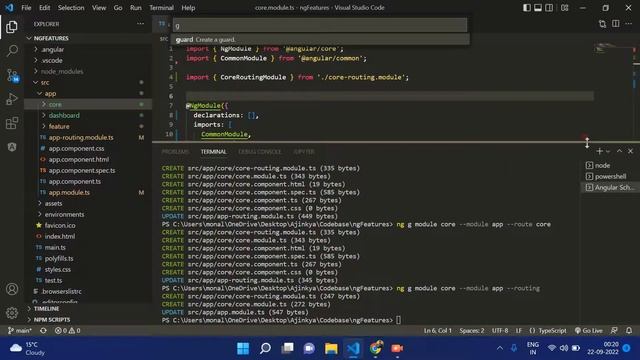640x360 pixels.
Task: Open Windows Start button
Action: pos(243,348)
